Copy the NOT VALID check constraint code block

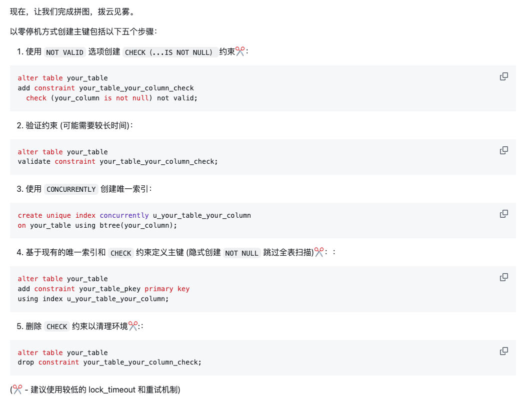pyautogui.click(x=504, y=76)
